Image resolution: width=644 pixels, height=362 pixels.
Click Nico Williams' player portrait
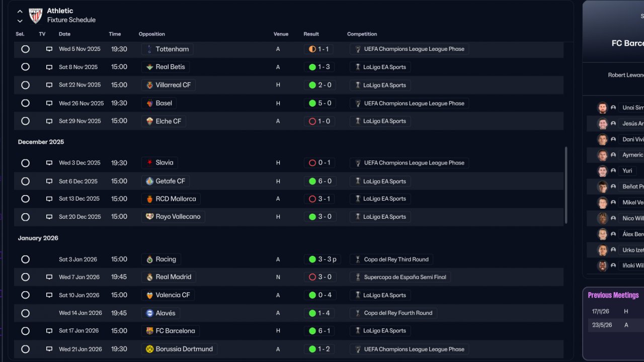tap(602, 219)
